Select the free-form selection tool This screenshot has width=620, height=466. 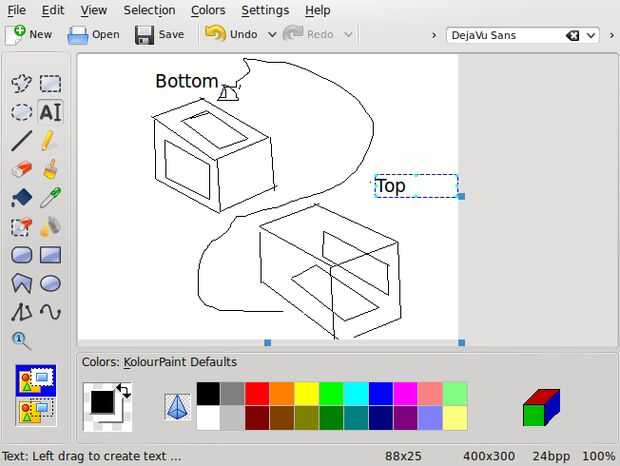(21, 84)
